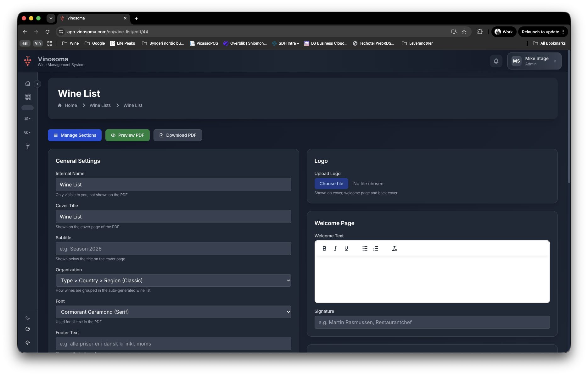This screenshot has width=588, height=376.
Task: Click the Footer Text field
Action: pyautogui.click(x=173, y=344)
